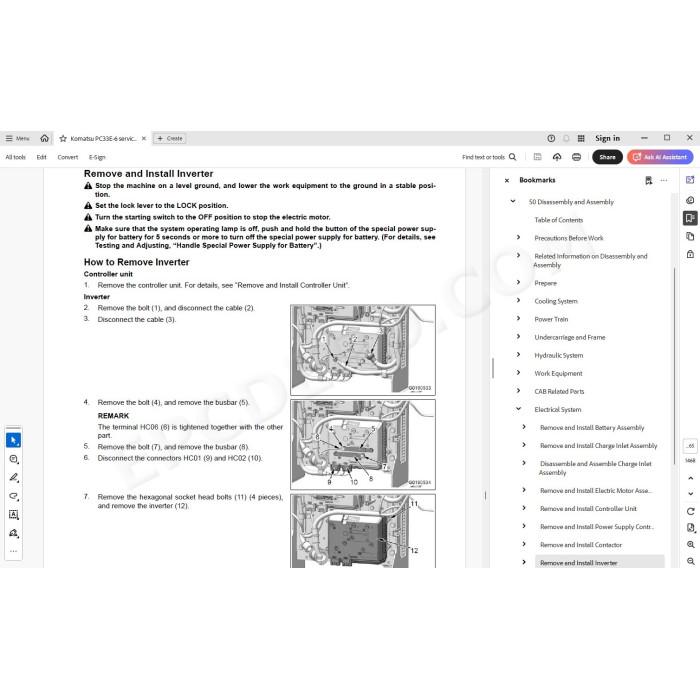This screenshot has width=700, height=700.
Task: Open Remove and Install Contactor bookmark
Action: (x=581, y=545)
